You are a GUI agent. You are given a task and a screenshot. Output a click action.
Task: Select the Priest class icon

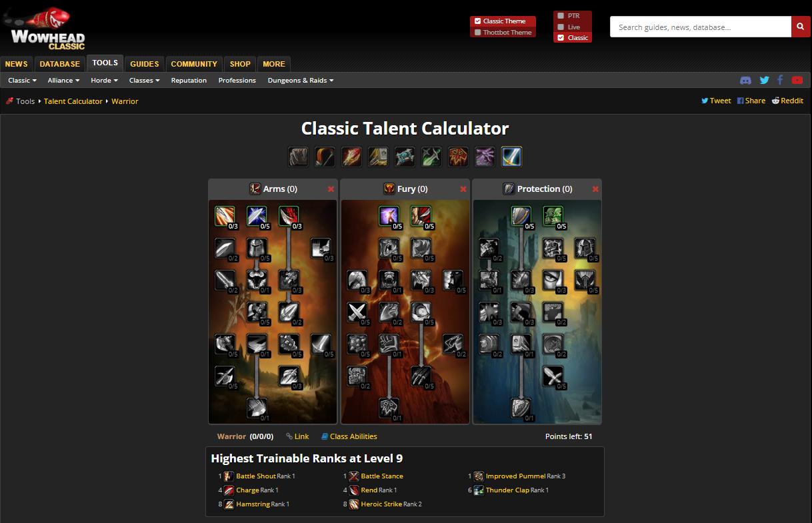click(405, 157)
